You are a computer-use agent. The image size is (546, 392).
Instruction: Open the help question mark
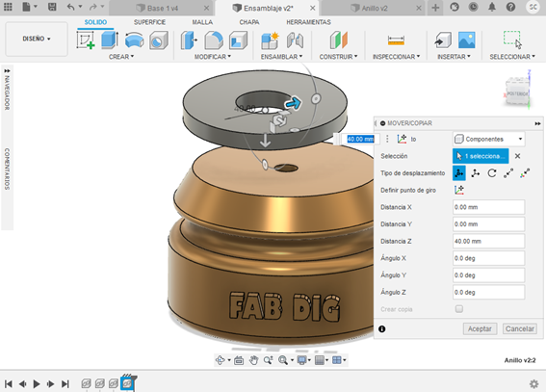tap(510, 7)
